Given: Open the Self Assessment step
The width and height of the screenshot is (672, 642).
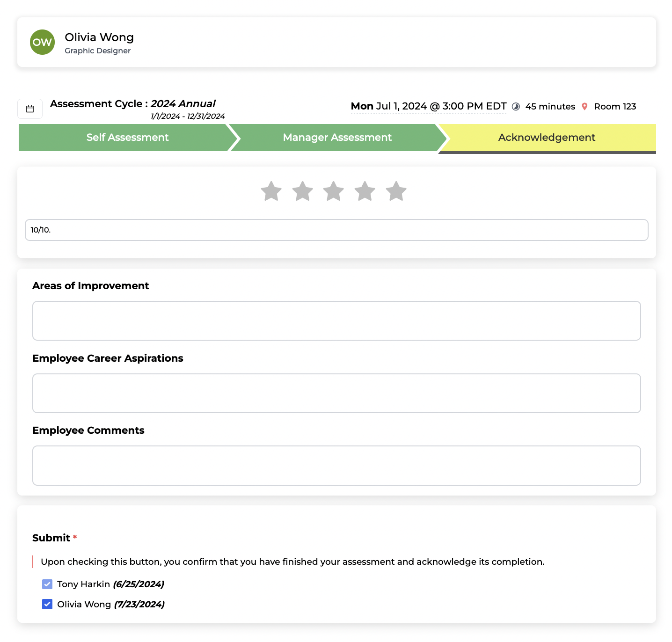Looking at the screenshot, I should (127, 138).
